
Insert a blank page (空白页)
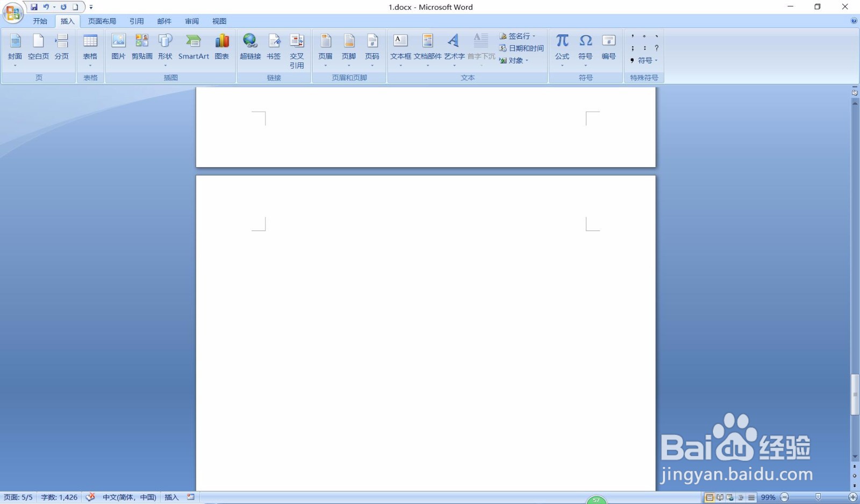pyautogui.click(x=38, y=47)
